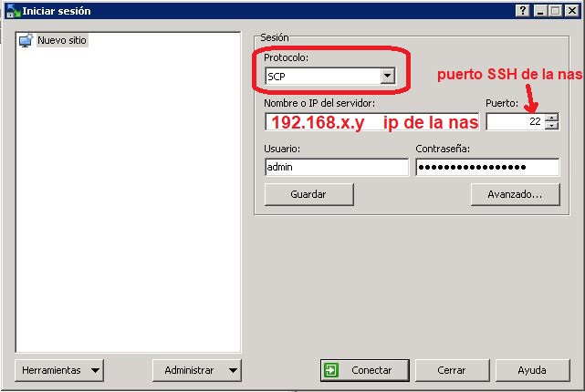Decrease port number with down arrow
This screenshot has height=392, width=585.
[x=551, y=126]
